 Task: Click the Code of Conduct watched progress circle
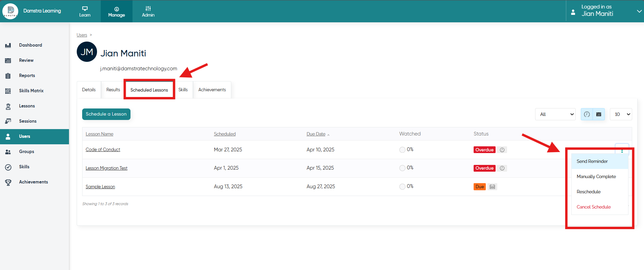point(402,150)
